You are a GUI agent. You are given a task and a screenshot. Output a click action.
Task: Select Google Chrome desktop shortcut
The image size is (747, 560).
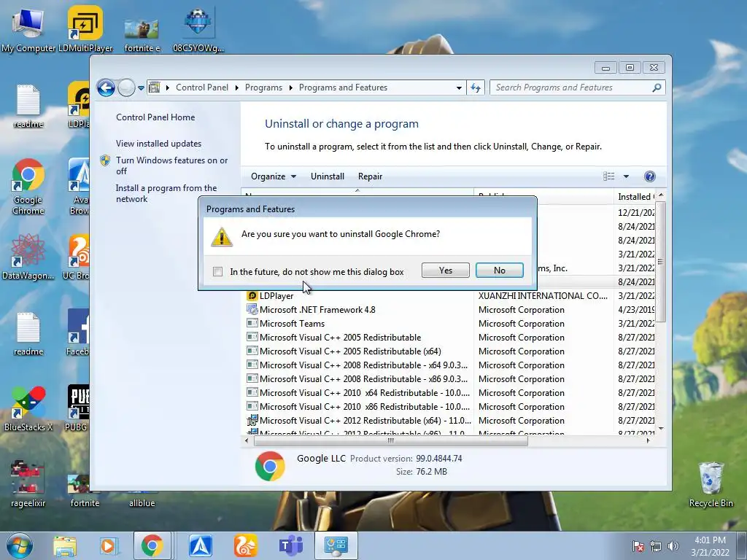28,187
